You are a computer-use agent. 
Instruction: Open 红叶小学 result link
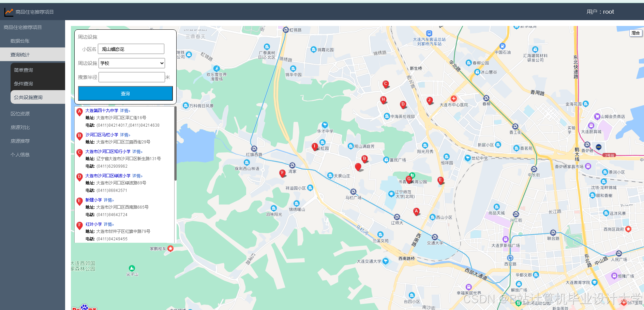pyautogui.click(x=93, y=224)
